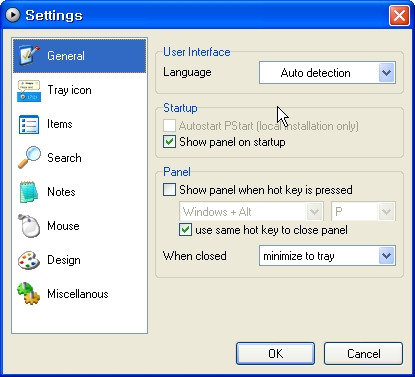Switch to Tray icon settings
415x377 pixels.
tap(79, 90)
